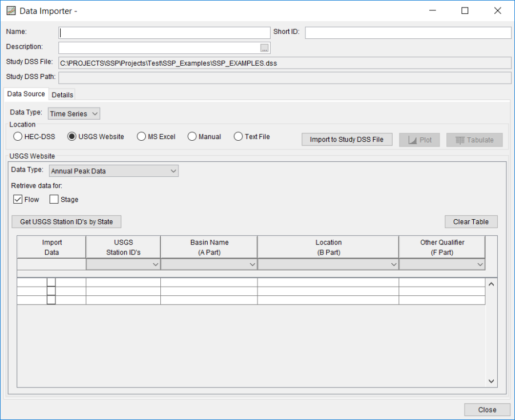Viewport: 515px width, 420px height.
Task: Click the Study DSS Path field
Action: [x=285, y=78]
